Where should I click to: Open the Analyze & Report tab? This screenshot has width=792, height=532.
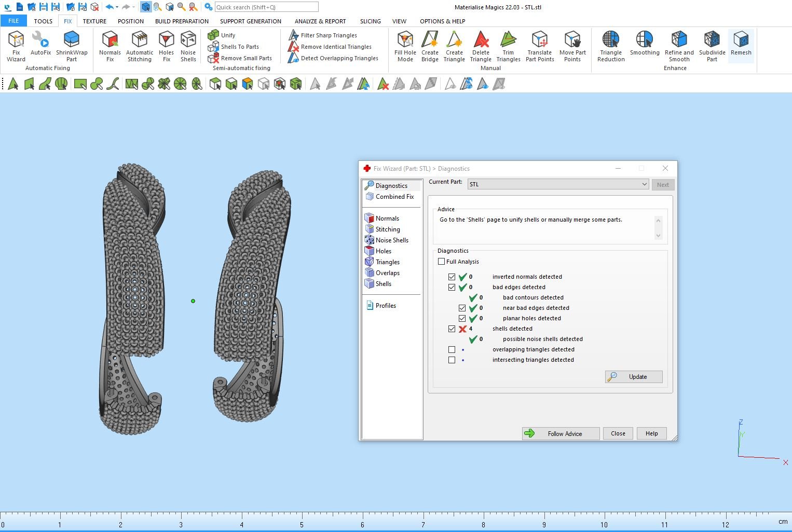tap(320, 21)
